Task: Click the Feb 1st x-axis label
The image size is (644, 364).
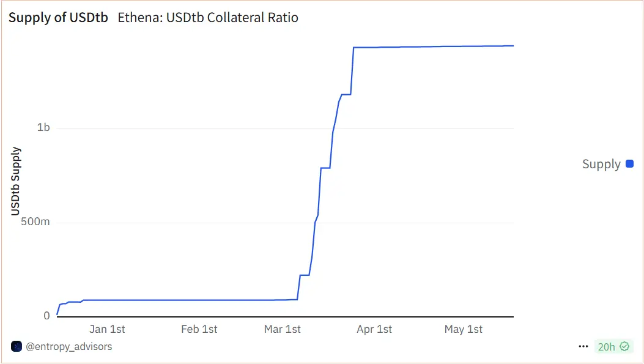Action: [x=199, y=329]
